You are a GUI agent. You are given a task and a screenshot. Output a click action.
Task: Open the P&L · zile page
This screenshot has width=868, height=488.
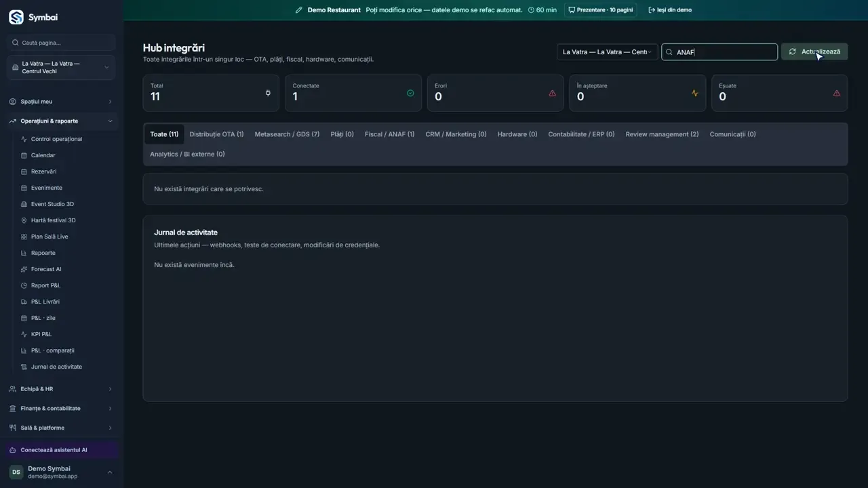43,318
